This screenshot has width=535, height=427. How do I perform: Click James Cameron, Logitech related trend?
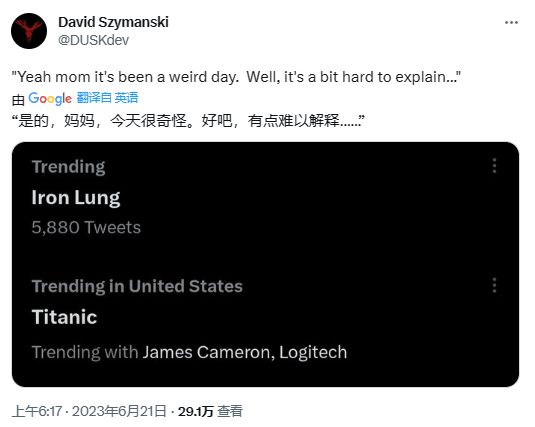(245, 352)
